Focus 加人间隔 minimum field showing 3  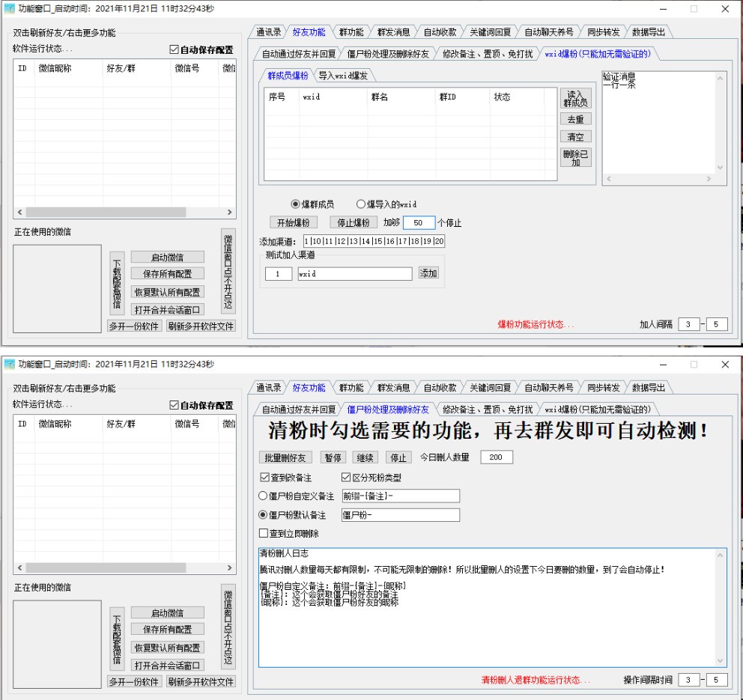(688, 324)
